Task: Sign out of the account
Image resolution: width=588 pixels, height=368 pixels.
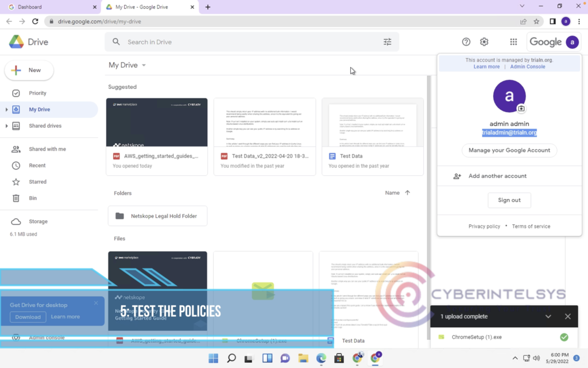Action: pos(509,200)
